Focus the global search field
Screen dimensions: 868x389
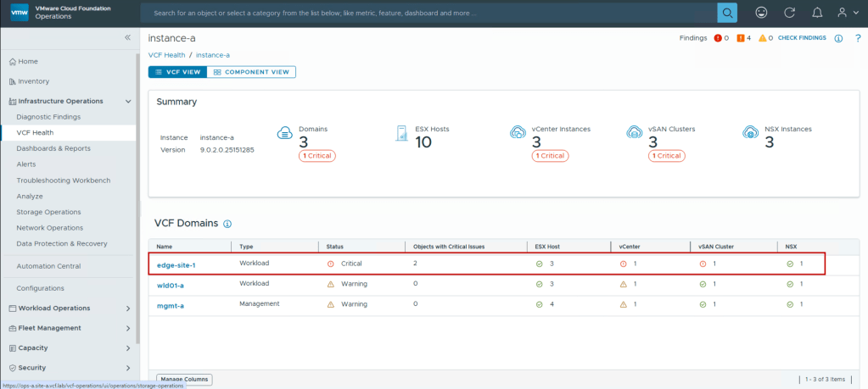(428, 12)
